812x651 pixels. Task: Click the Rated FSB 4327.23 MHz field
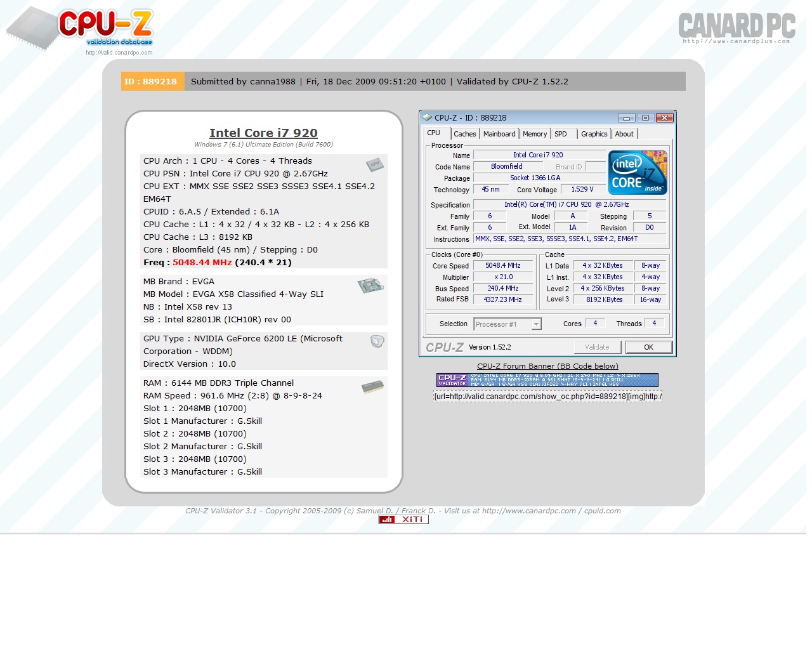tap(503, 299)
